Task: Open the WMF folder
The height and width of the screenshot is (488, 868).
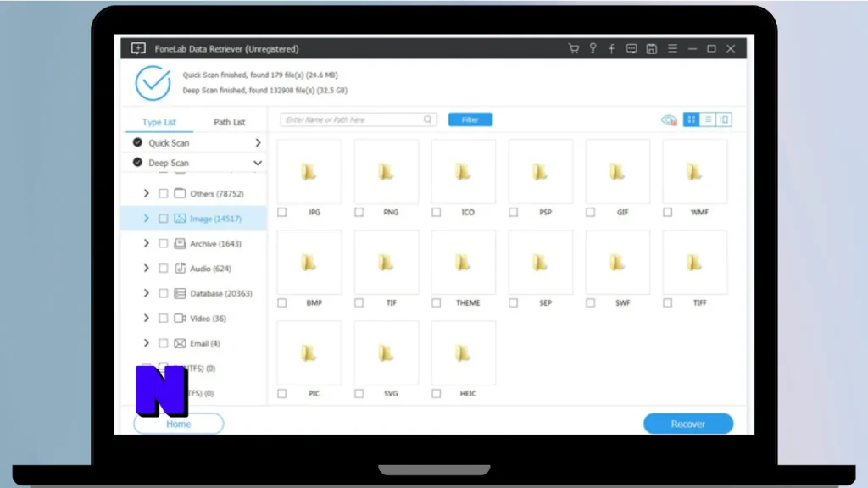Action: (x=695, y=171)
